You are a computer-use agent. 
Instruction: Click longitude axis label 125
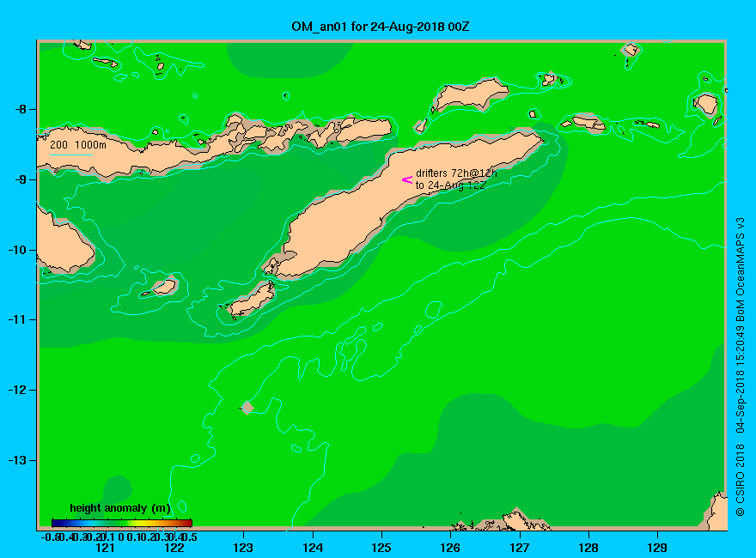(x=381, y=548)
